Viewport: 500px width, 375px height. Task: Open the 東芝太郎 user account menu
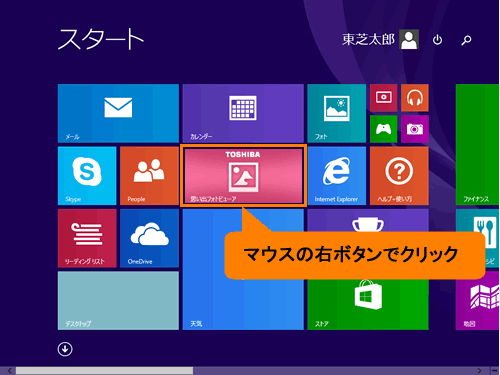click(380, 39)
